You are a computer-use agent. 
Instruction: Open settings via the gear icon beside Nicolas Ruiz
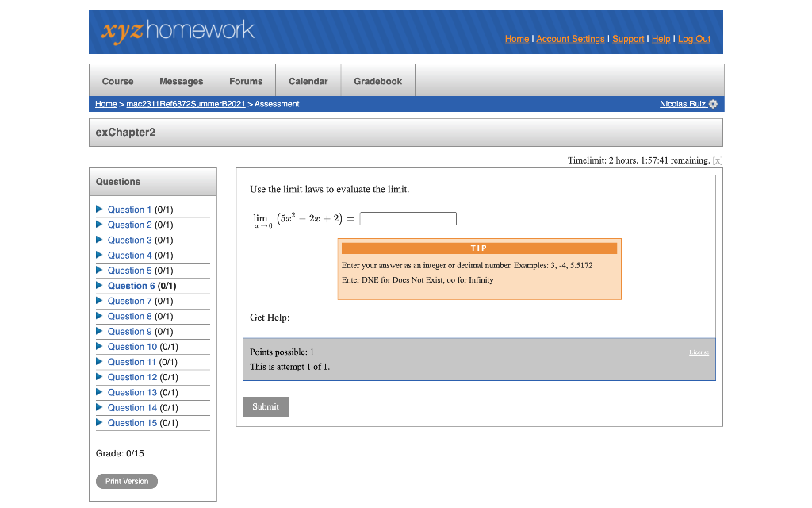(711, 104)
